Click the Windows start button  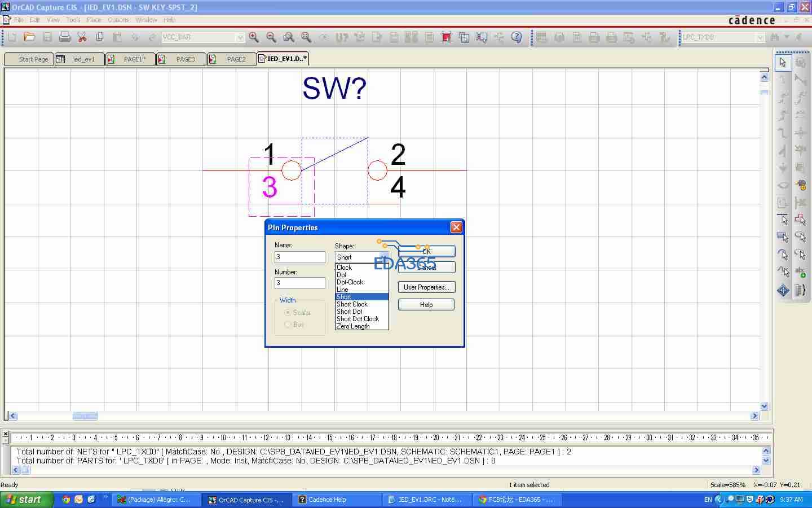[x=27, y=500]
